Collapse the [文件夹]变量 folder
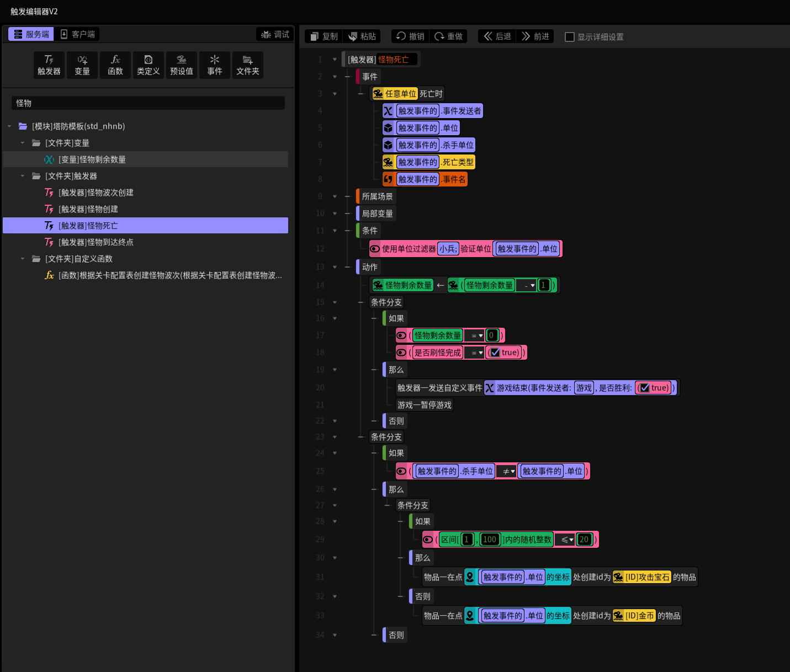The image size is (790, 672). coord(23,143)
